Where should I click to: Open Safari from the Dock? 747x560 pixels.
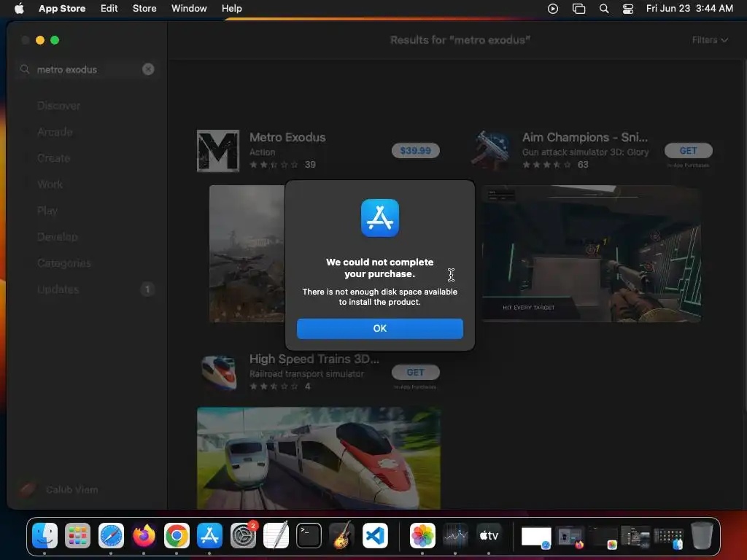(x=111, y=536)
